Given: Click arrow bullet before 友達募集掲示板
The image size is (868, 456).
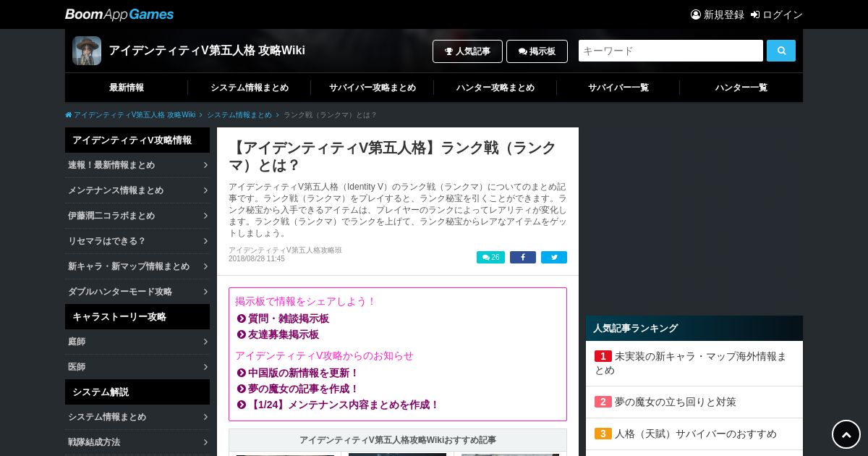Looking at the screenshot, I should (242, 335).
